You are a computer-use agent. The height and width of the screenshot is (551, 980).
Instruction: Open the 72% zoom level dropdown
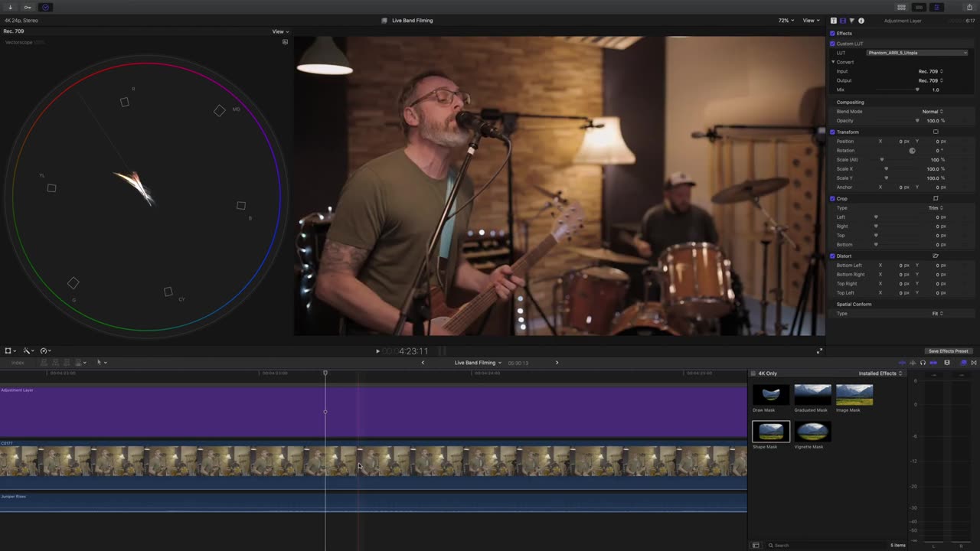tap(786, 21)
